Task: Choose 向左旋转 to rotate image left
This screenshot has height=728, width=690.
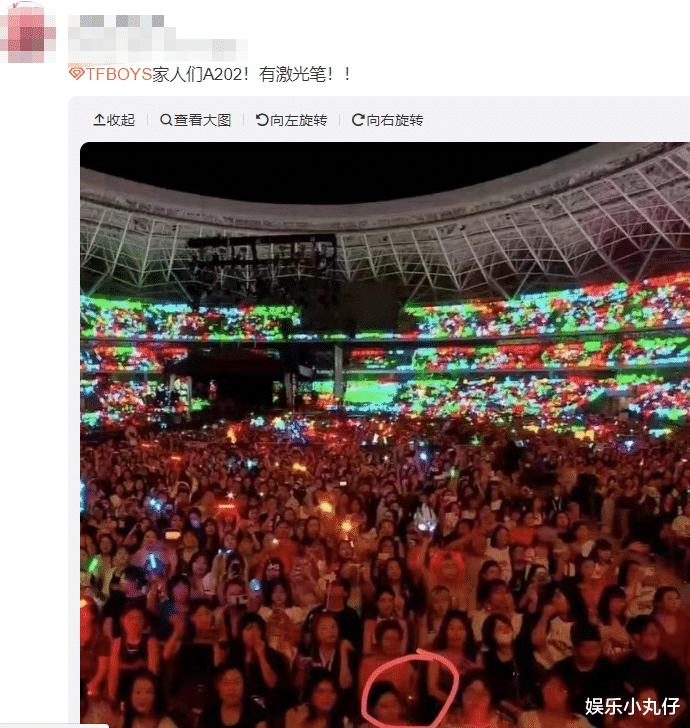Action: (x=299, y=120)
